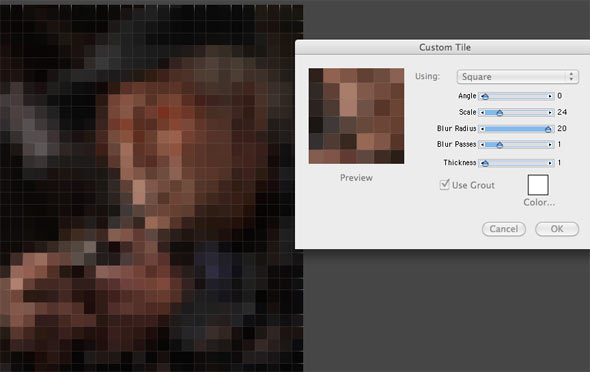Viewport: 590px width, 372px height.
Task: Open the grout Color swatch picker
Action: [x=538, y=185]
